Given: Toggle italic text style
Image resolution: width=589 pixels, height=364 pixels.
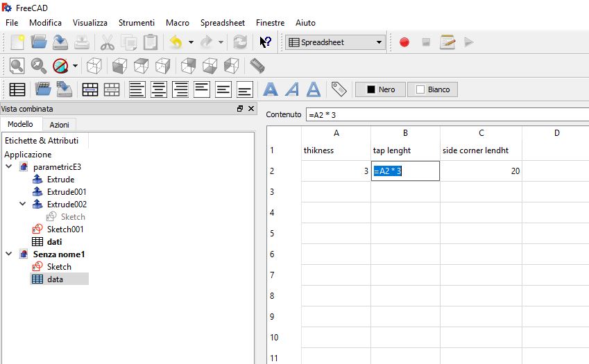Looking at the screenshot, I should coord(292,89).
